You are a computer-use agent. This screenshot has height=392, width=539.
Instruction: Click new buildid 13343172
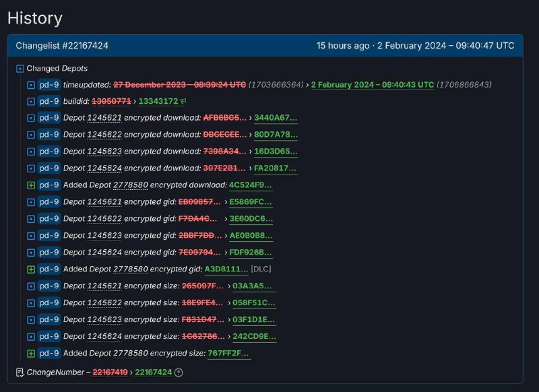point(158,102)
